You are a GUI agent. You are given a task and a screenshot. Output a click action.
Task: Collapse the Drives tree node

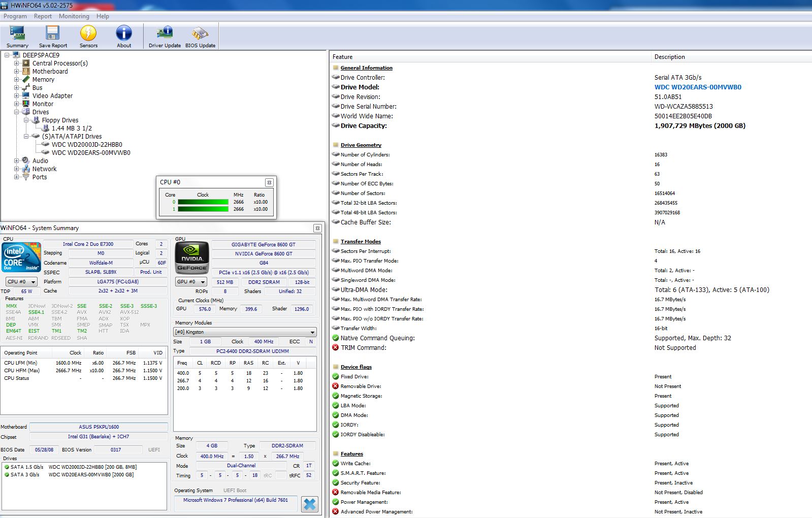tap(17, 112)
